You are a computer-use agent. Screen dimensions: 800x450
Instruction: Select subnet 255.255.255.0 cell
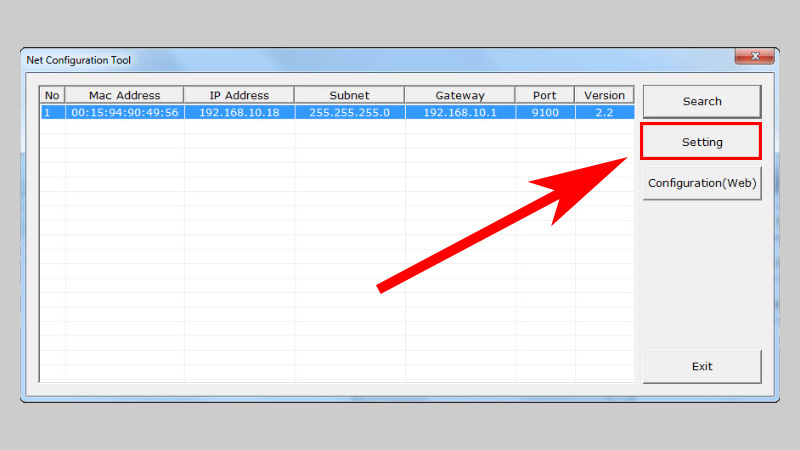click(x=349, y=112)
